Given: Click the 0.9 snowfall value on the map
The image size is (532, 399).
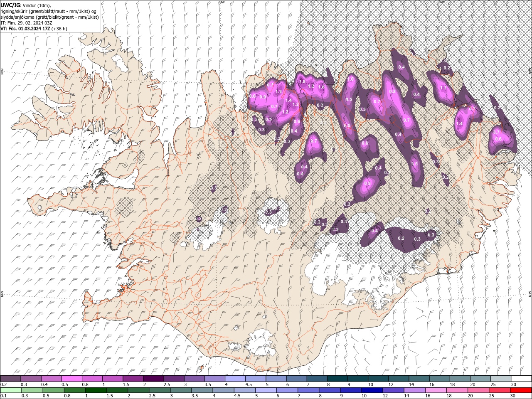Looking at the screenshot, I should (x=263, y=97).
